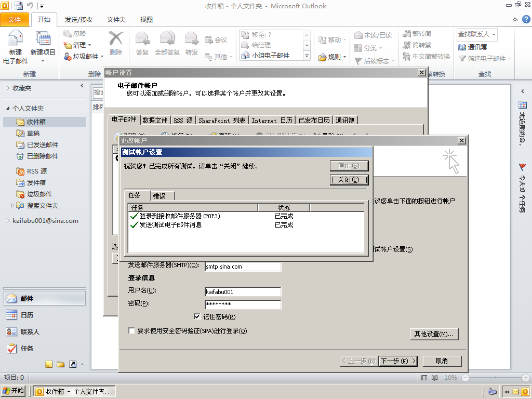The image size is (532, 399).
Task: Click the SMTP server input field
Action: click(243, 267)
